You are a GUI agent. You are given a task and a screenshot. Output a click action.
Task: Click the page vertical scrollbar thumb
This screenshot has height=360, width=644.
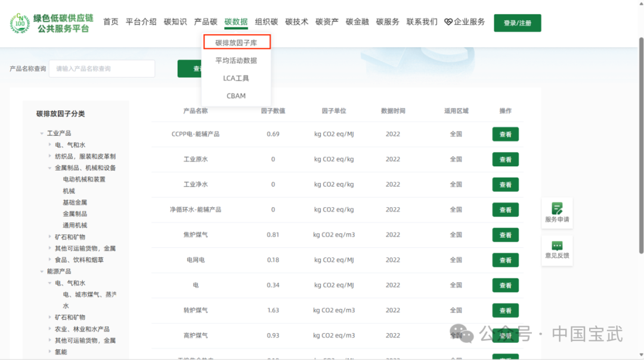(641, 145)
